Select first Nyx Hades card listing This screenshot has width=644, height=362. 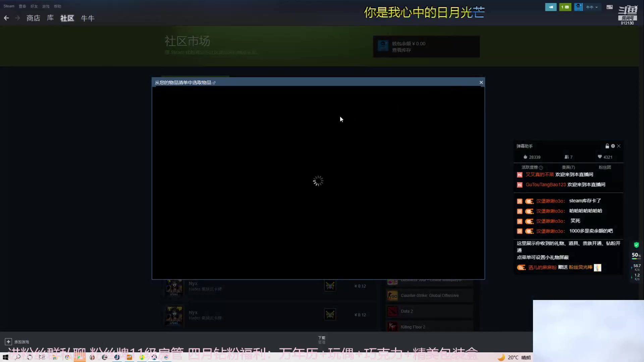tap(268, 286)
